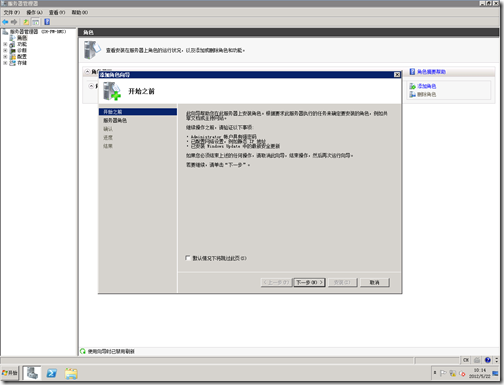Open Server Manager from the taskbar

click(32, 373)
